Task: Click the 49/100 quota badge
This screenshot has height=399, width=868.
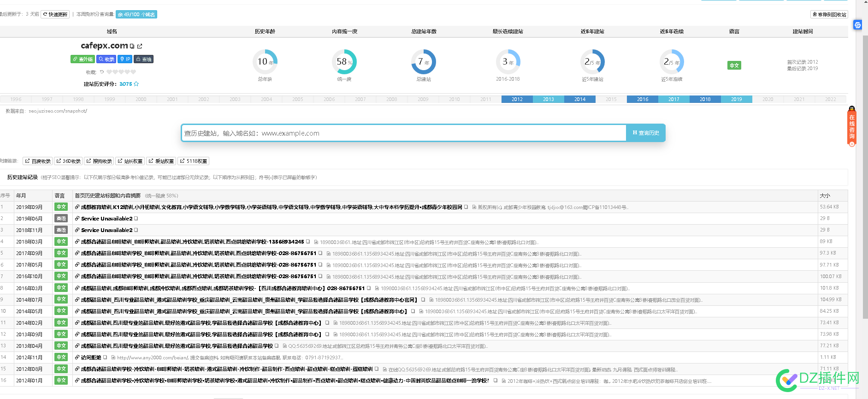Action: click(x=136, y=14)
